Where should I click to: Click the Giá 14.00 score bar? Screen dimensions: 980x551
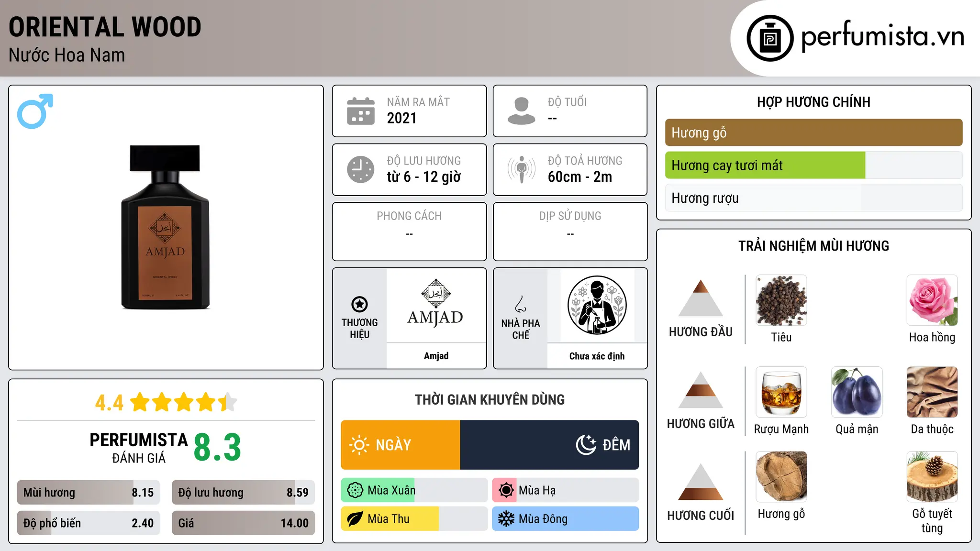[243, 523]
